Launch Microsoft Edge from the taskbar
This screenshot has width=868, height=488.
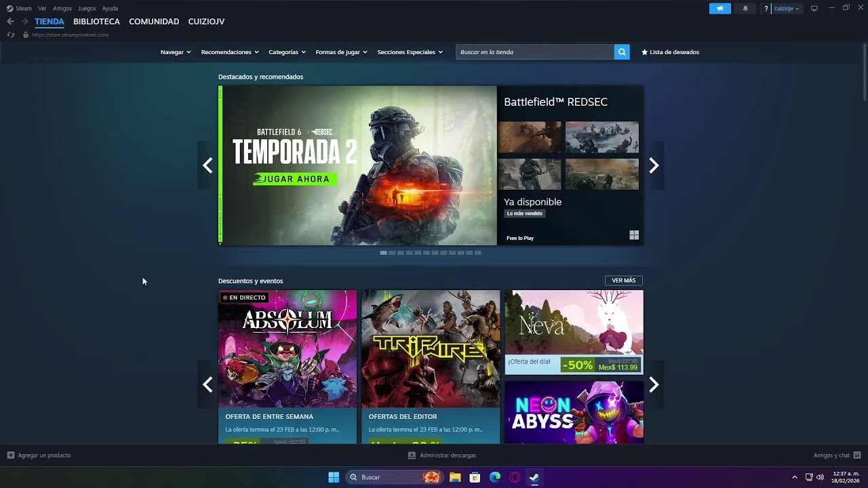pos(495,477)
